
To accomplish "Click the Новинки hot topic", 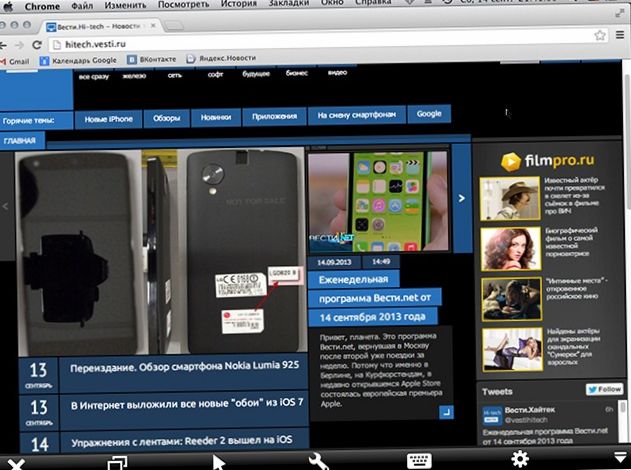I will [216, 117].
